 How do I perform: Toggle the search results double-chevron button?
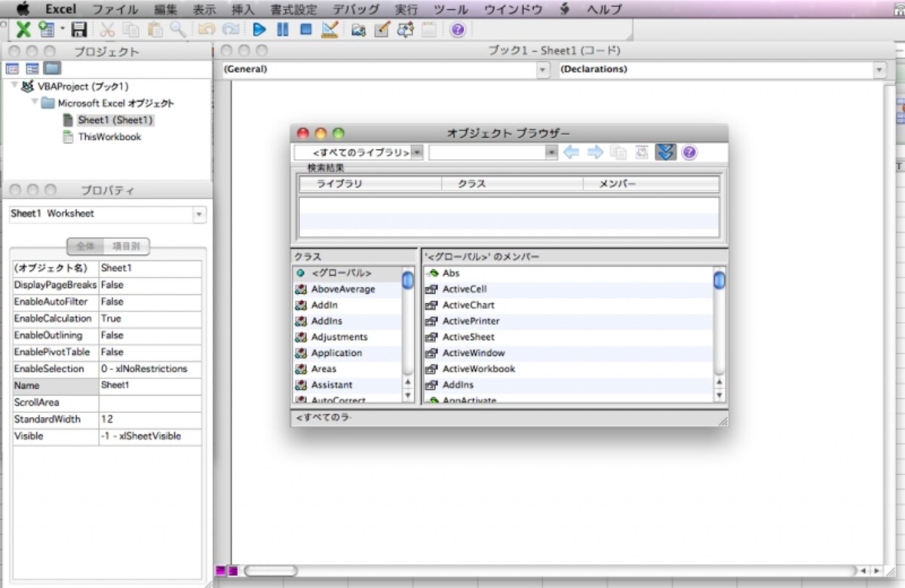[x=665, y=152]
